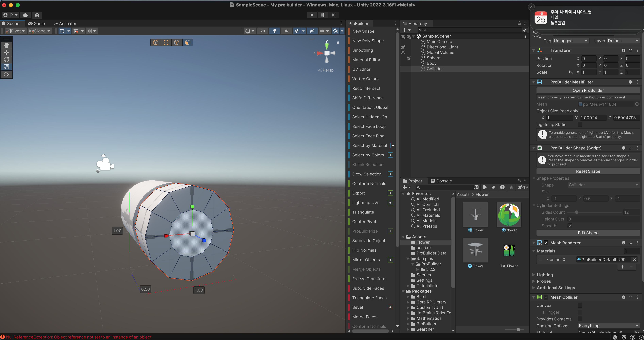
Task: Select the Rotate tool
Action: click(6, 60)
